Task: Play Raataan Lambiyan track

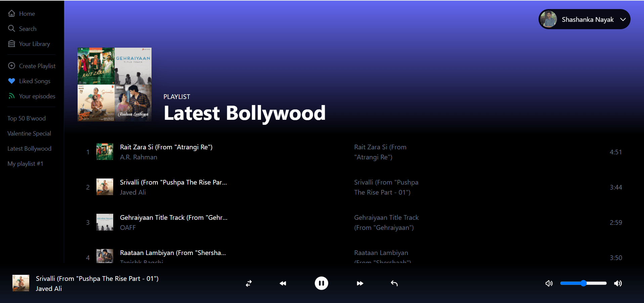Action: coord(173,253)
